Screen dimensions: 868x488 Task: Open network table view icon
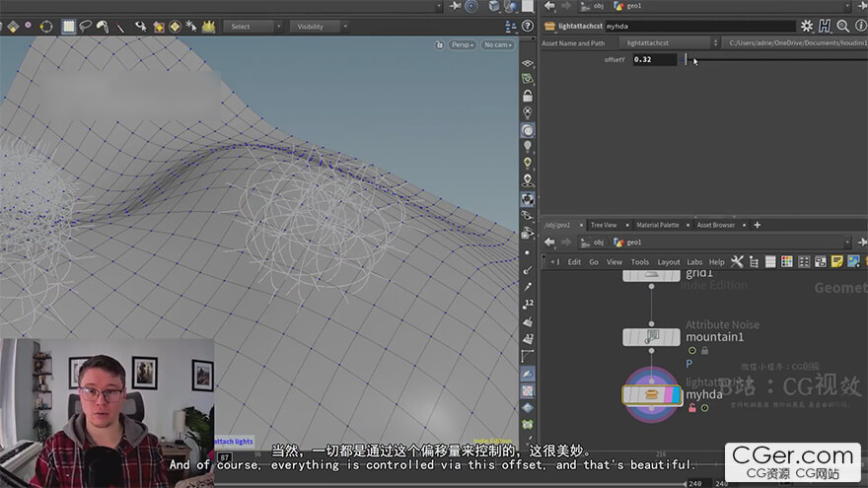coord(770,261)
